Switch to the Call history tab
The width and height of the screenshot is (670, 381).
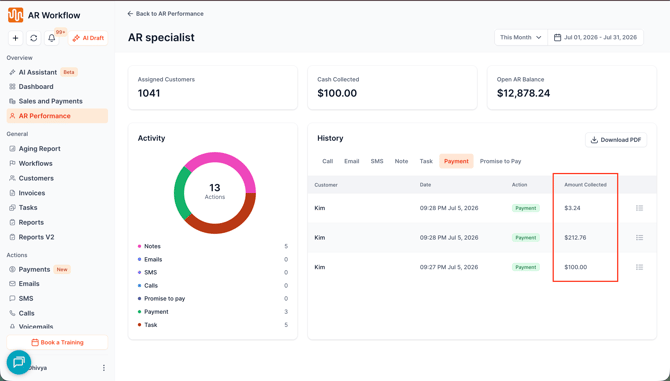point(327,161)
